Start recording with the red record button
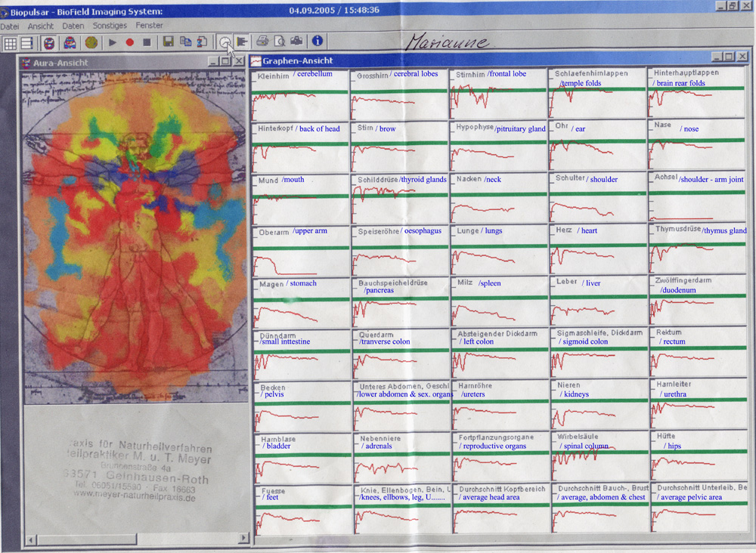 (x=129, y=42)
